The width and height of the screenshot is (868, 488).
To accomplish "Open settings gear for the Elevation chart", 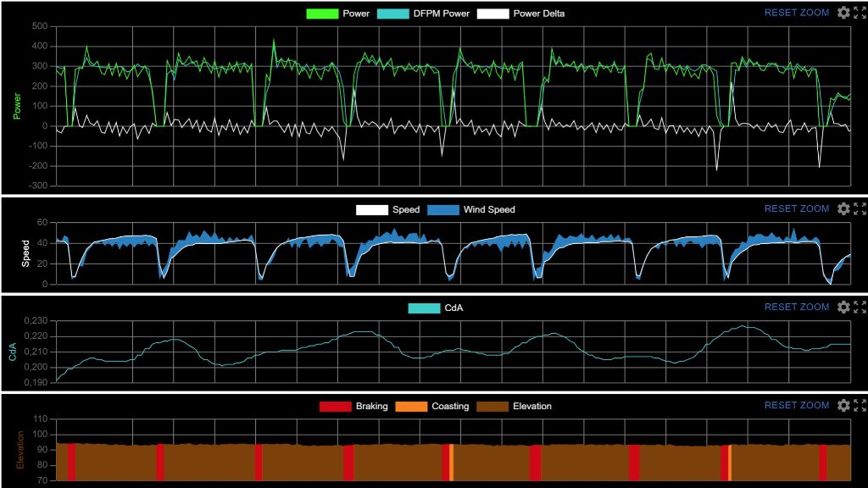I will click(843, 406).
